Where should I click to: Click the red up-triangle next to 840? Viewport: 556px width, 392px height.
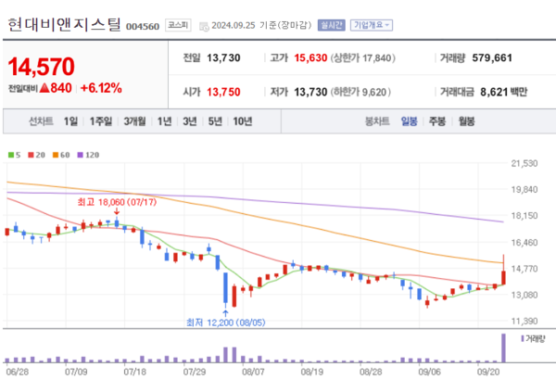pyautogui.click(x=44, y=88)
